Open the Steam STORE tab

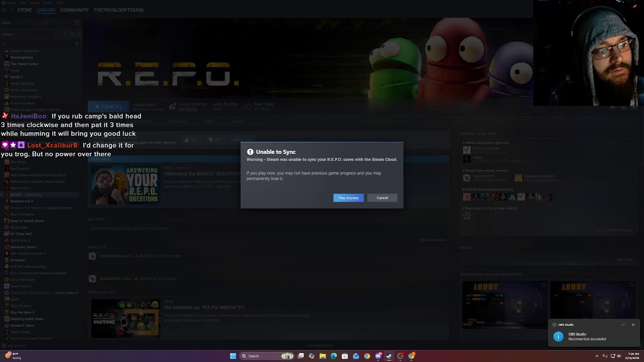(x=24, y=10)
